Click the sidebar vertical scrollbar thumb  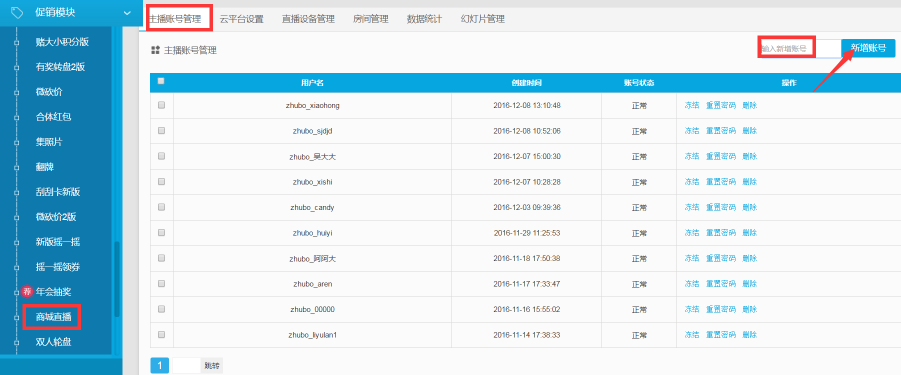click(117, 279)
